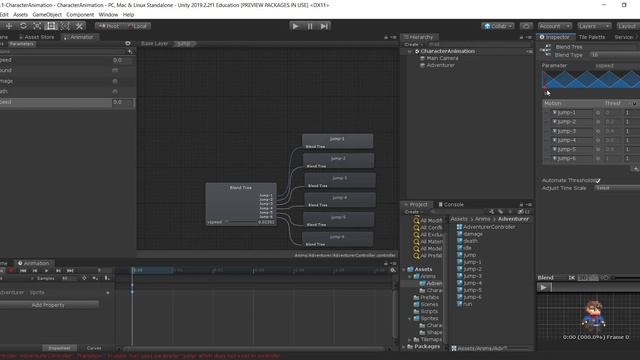This screenshot has height=360, width=640.
Task: Open the custom editor tools icon
Action: pos(79,26)
